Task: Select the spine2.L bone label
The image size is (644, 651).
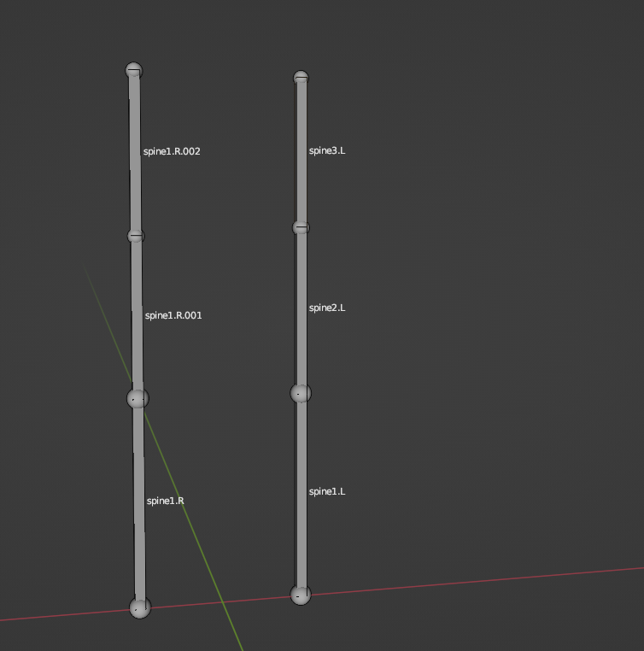Action: tap(327, 308)
